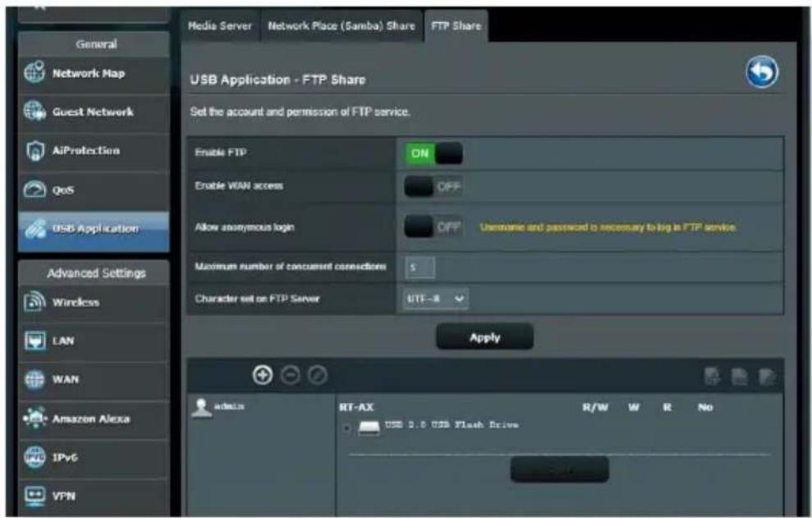The height and width of the screenshot is (518, 812).
Task: Click the R/W permission column header
Action: (595, 408)
